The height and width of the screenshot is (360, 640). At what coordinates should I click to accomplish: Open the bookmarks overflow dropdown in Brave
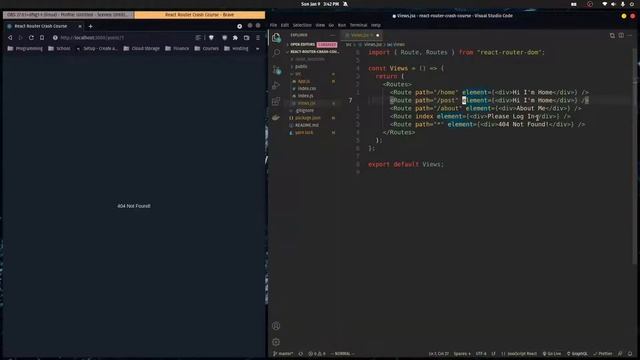tap(258, 49)
